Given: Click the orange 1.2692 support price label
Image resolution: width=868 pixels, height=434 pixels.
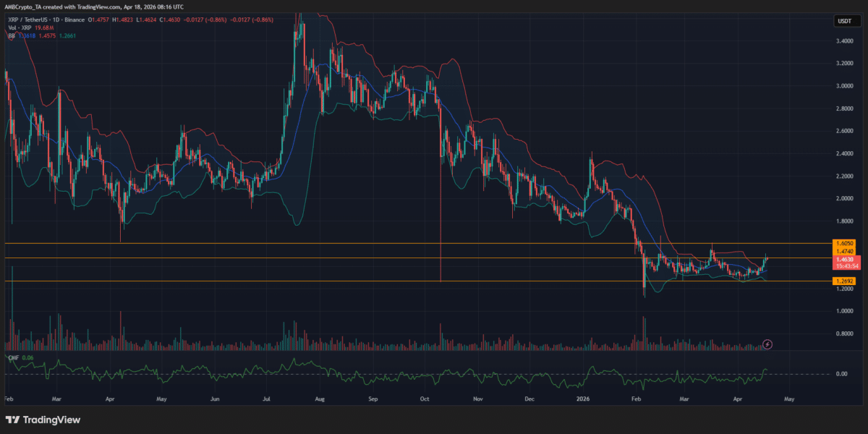Looking at the screenshot, I should point(845,281).
